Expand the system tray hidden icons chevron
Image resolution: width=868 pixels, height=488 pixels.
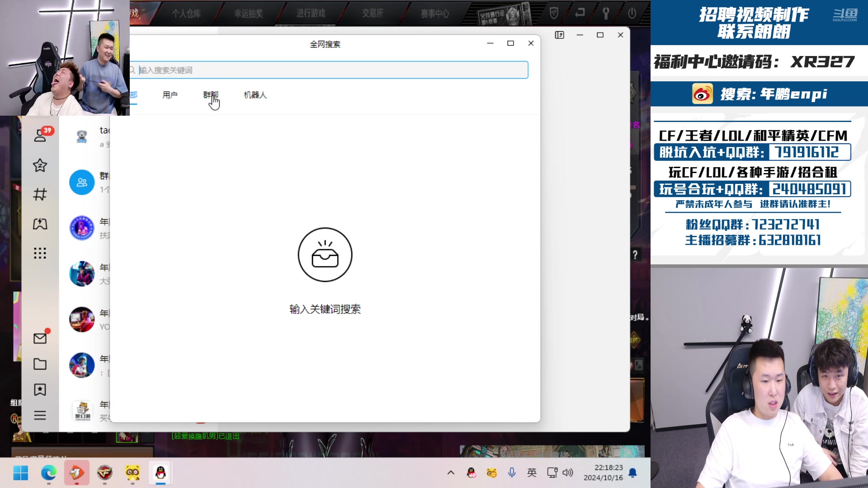point(451,473)
